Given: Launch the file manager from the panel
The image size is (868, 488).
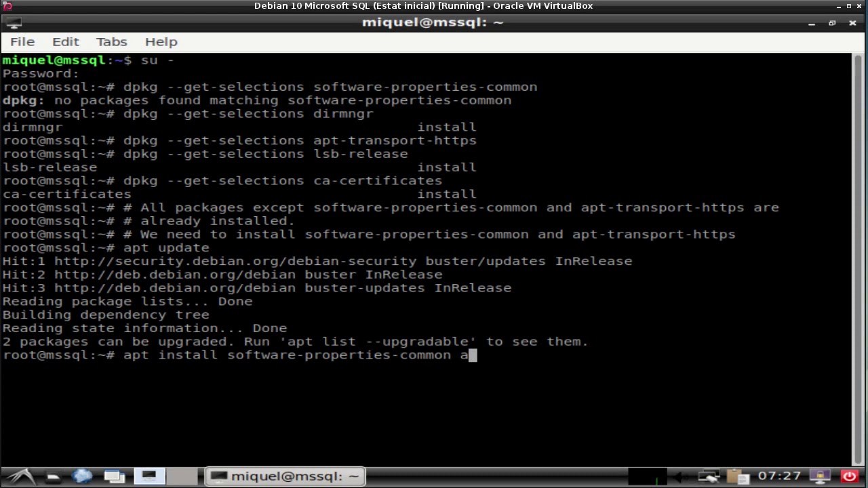Looking at the screenshot, I should (52, 476).
